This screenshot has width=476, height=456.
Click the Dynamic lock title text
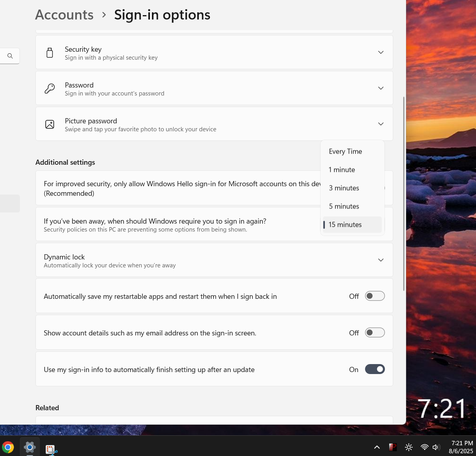pyautogui.click(x=64, y=257)
